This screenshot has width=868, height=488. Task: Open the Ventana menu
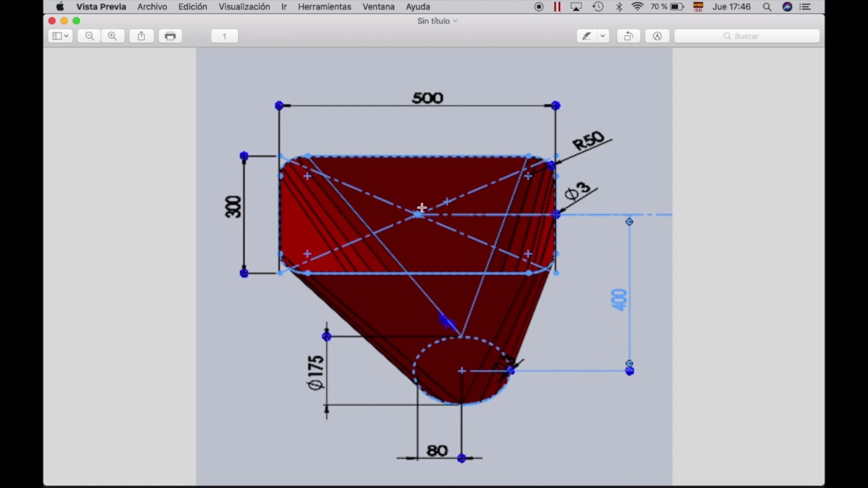coord(378,7)
